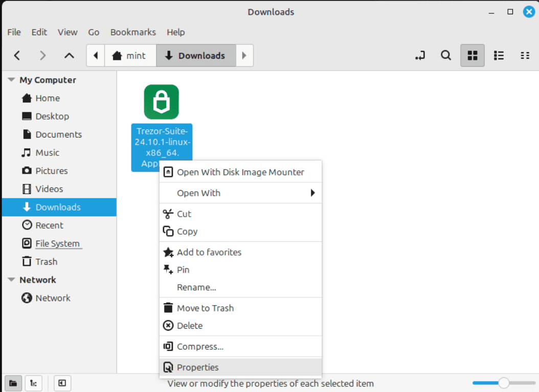
Task: Open the Help menu
Action: 175,32
